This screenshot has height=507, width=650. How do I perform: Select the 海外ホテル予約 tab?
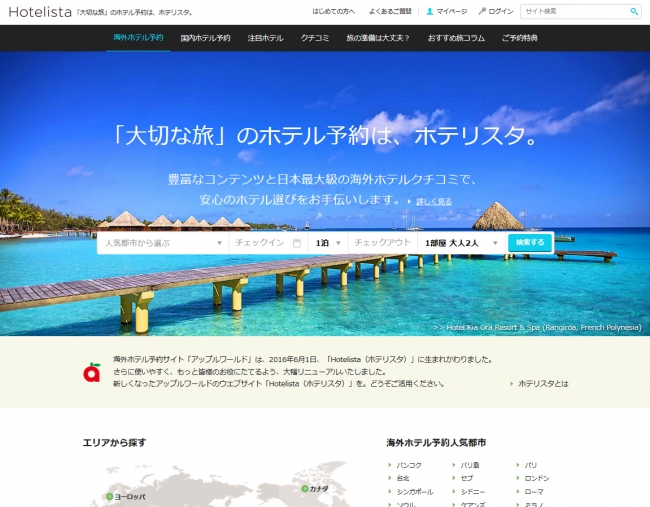click(x=138, y=38)
